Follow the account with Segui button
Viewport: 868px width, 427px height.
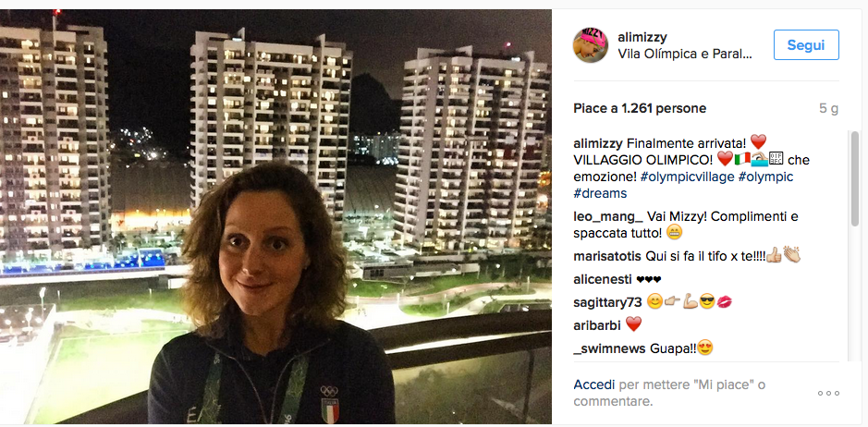tap(806, 45)
